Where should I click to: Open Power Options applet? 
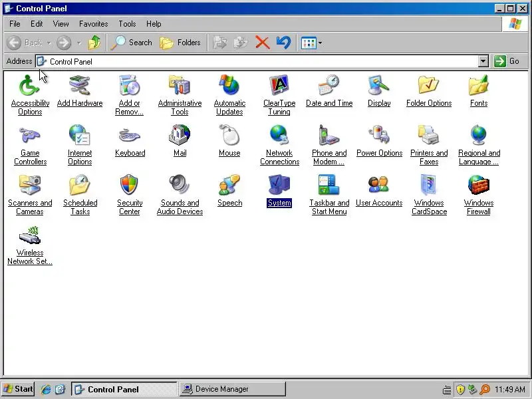(x=379, y=135)
